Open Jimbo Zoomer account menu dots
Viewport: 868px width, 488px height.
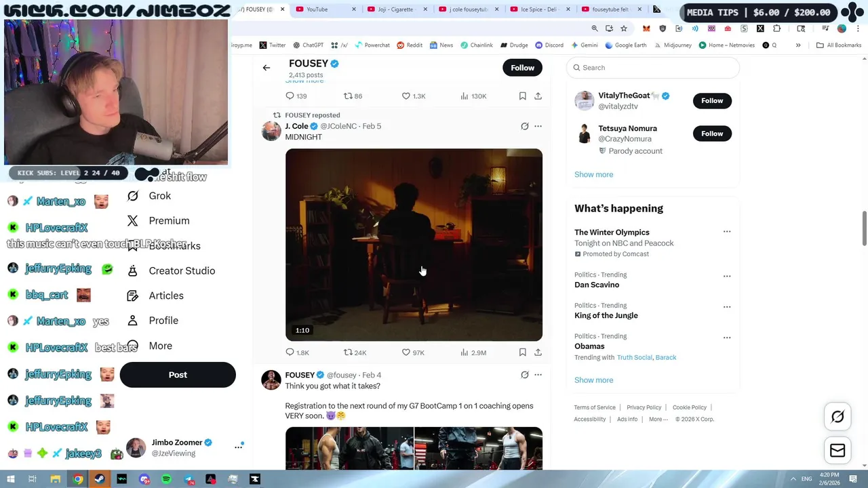click(x=239, y=447)
